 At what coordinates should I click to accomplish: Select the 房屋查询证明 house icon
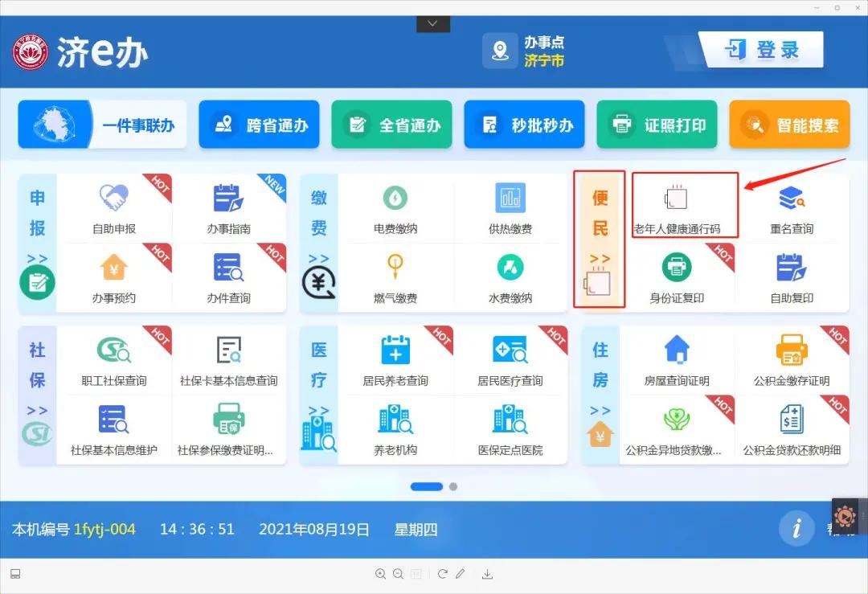pos(677,350)
